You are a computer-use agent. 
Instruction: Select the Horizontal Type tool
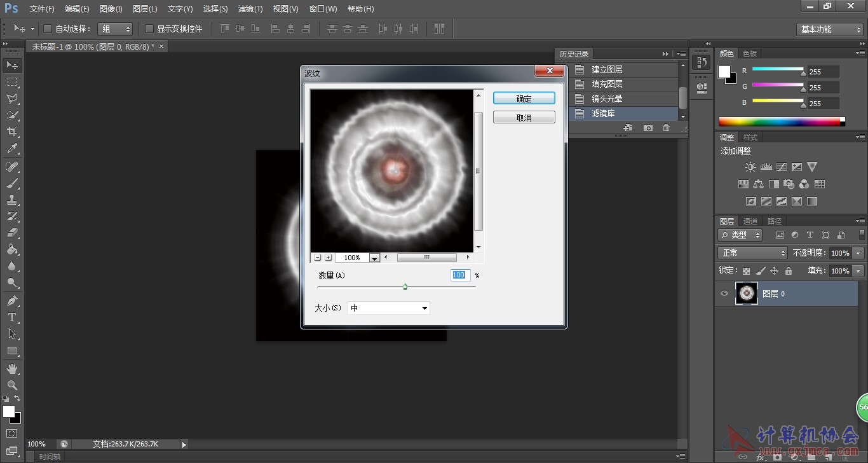tap(12, 317)
